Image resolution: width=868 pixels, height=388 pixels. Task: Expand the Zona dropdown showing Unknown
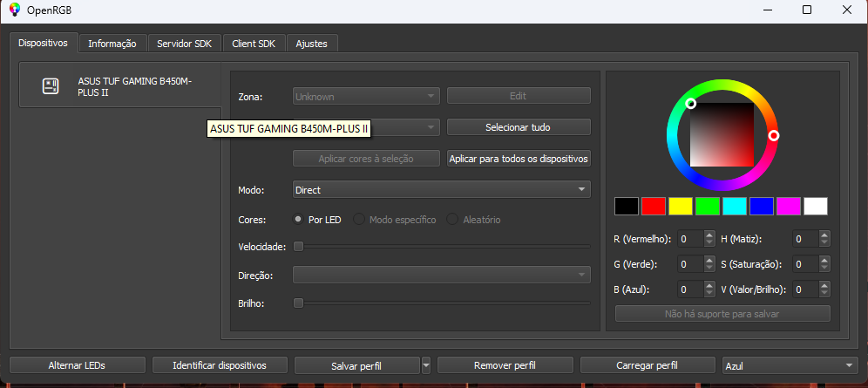366,96
